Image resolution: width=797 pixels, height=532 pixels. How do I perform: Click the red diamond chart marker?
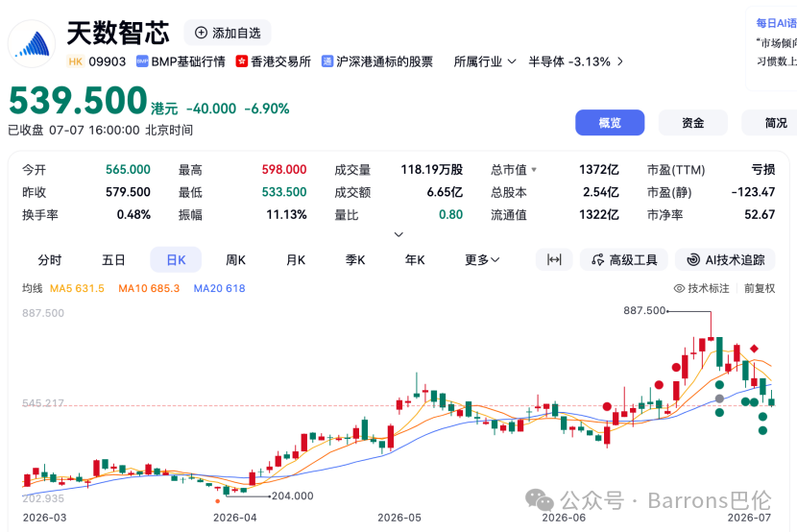coord(755,349)
